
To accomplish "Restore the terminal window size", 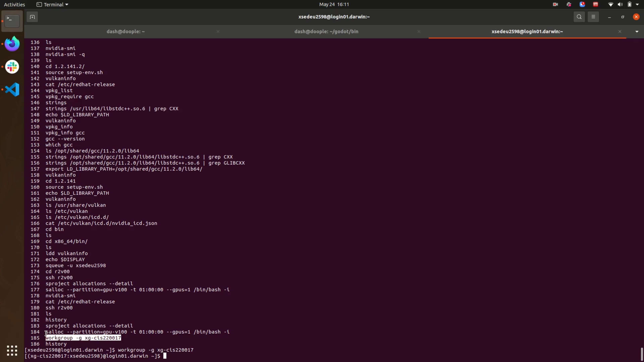I will tap(623, 17).
